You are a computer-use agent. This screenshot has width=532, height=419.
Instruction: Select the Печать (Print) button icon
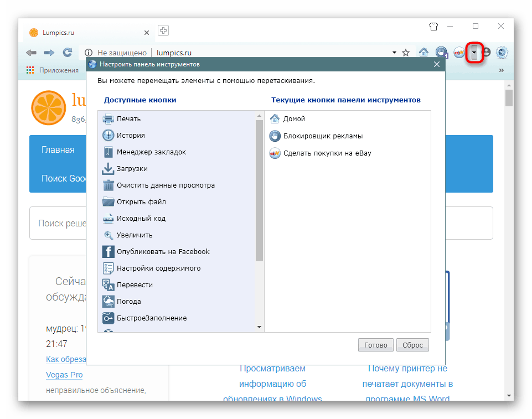(109, 118)
